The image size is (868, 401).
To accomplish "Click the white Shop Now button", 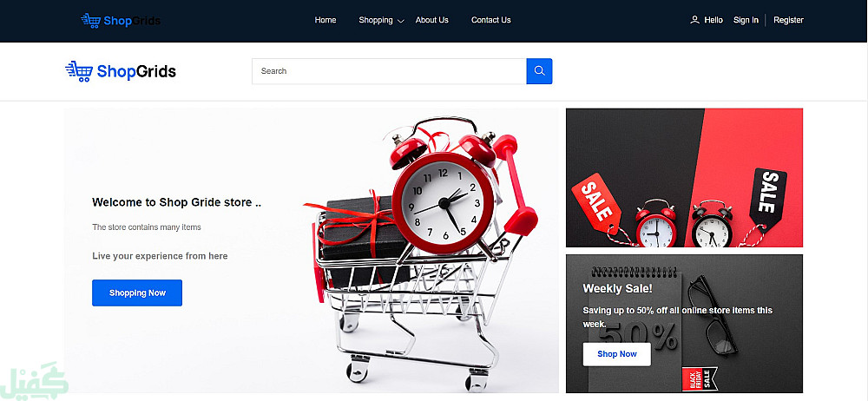I will (616, 354).
